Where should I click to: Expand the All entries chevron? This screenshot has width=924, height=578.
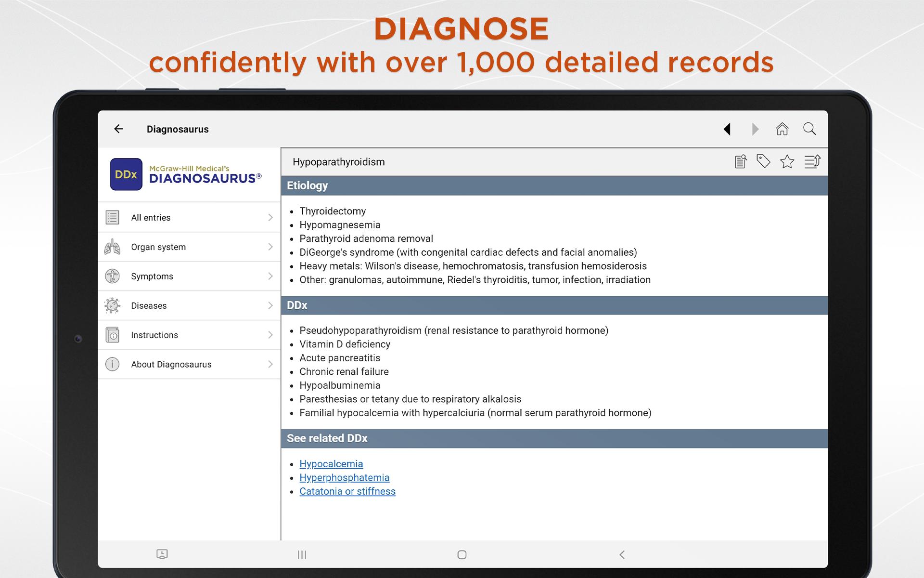(x=270, y=217)
